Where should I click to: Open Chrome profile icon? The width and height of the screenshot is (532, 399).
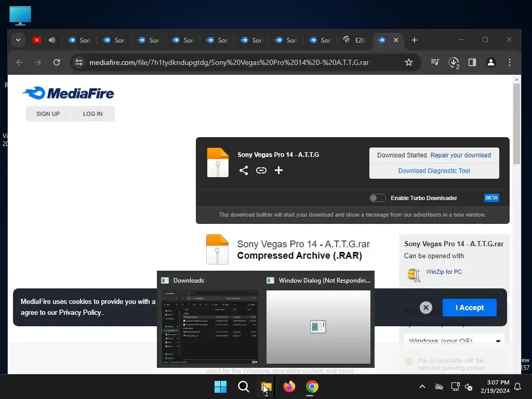(x=490, y=62)
